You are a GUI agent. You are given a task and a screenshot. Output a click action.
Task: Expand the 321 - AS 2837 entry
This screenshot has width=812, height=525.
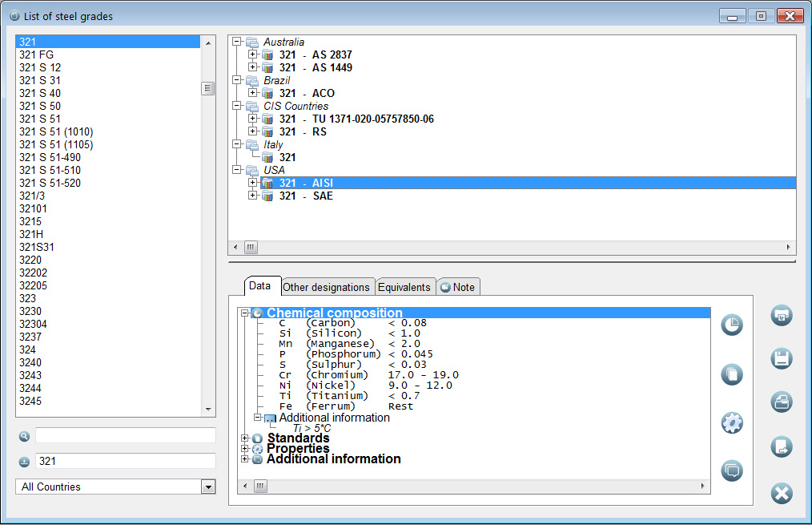[252, 54]
